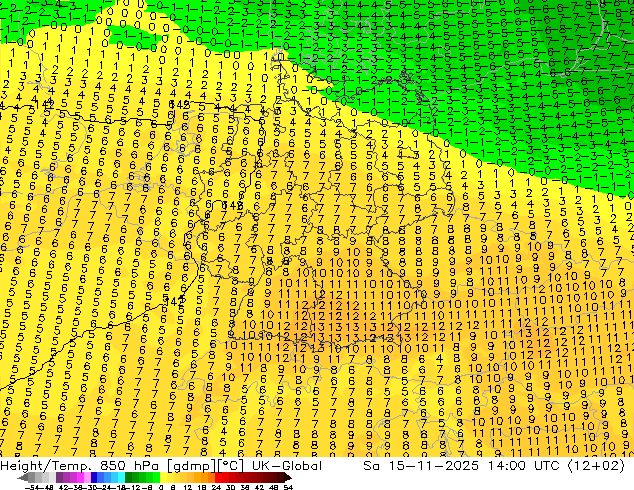Select the '[°C]' unit label

pyautogui.click(x=231, y=466)
